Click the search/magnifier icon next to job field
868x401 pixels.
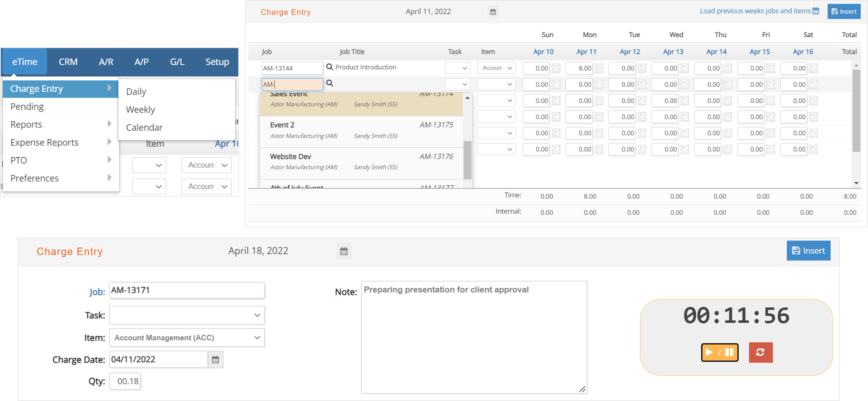tap(330, 84)
